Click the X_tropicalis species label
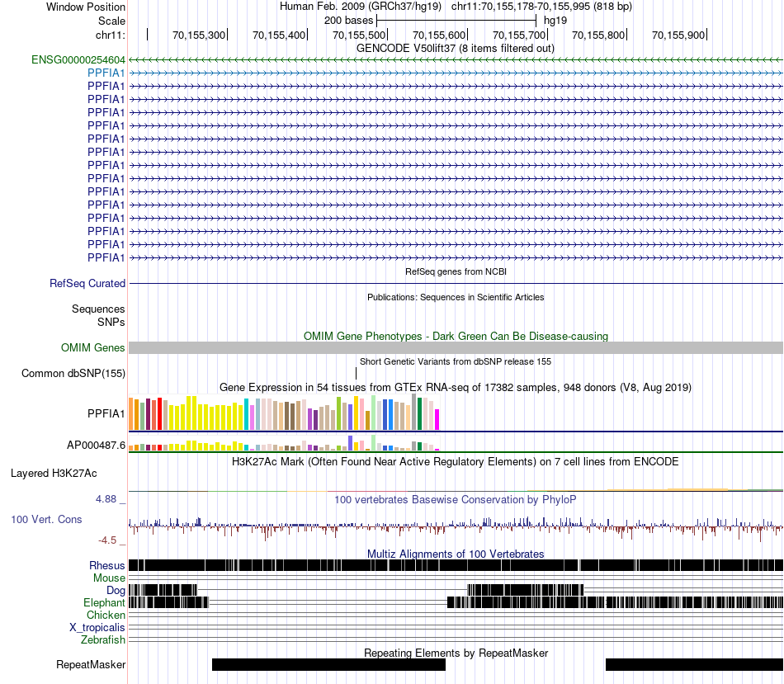 click(x=97, y=628)
